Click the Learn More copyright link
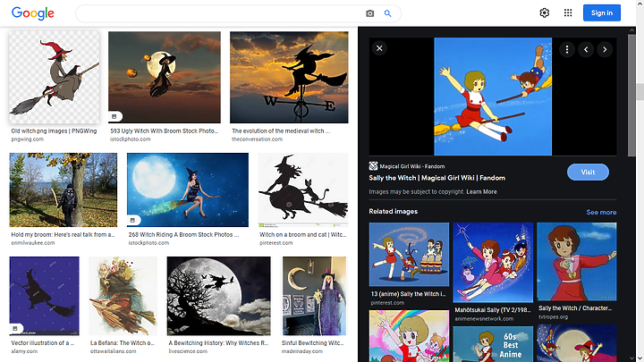 (x=481, y=191)
